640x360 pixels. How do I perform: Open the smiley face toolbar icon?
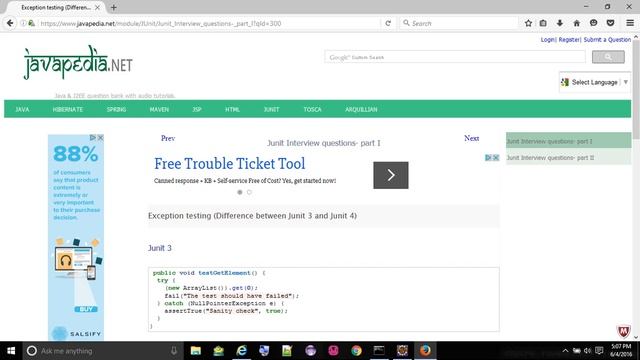point(593,23)
